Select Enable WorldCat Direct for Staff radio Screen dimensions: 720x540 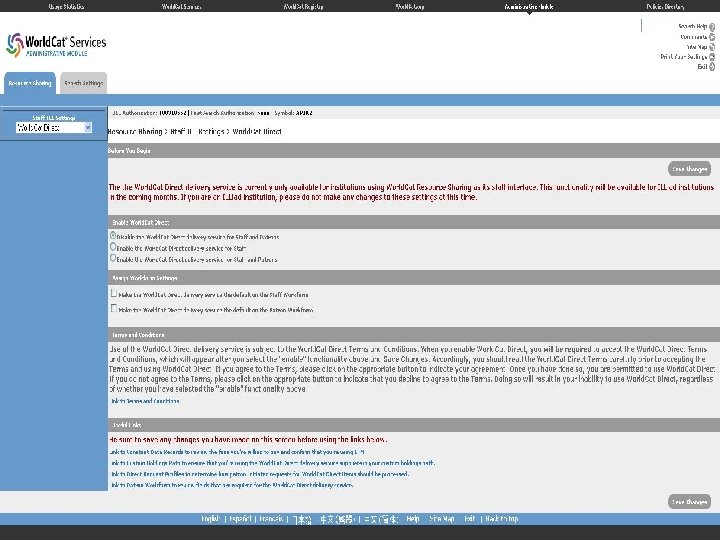point(113,247)
